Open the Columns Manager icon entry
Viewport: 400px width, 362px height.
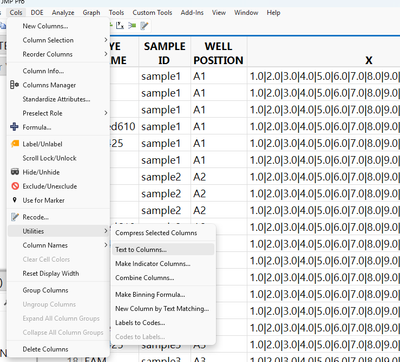tap(15, 85)
